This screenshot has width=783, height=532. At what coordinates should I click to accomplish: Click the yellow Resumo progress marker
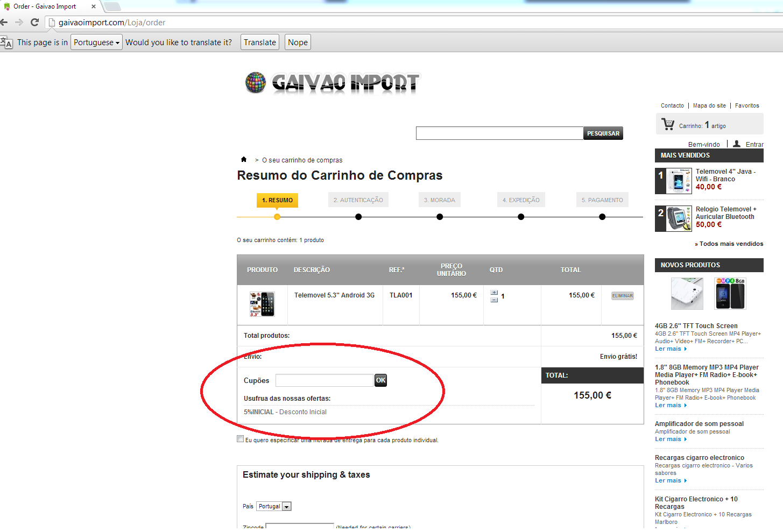(x=277, y=217)
